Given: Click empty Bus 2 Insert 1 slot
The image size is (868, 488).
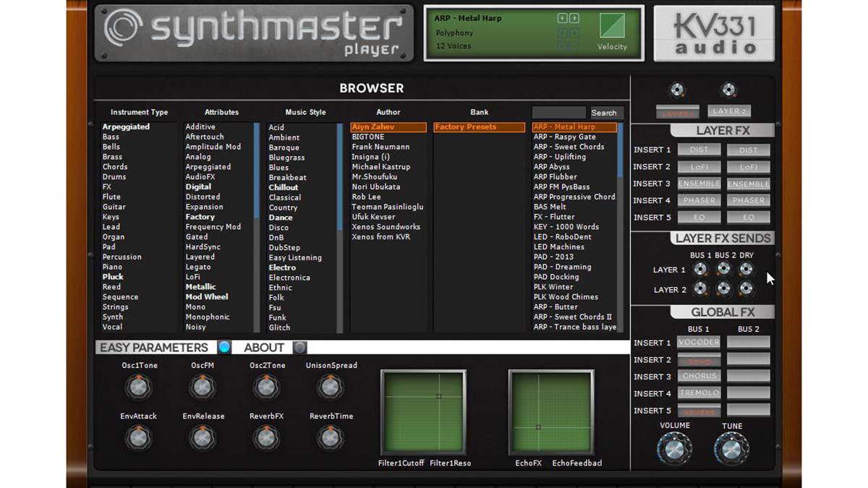Looking at the screenshot, I should click(749, 343).
